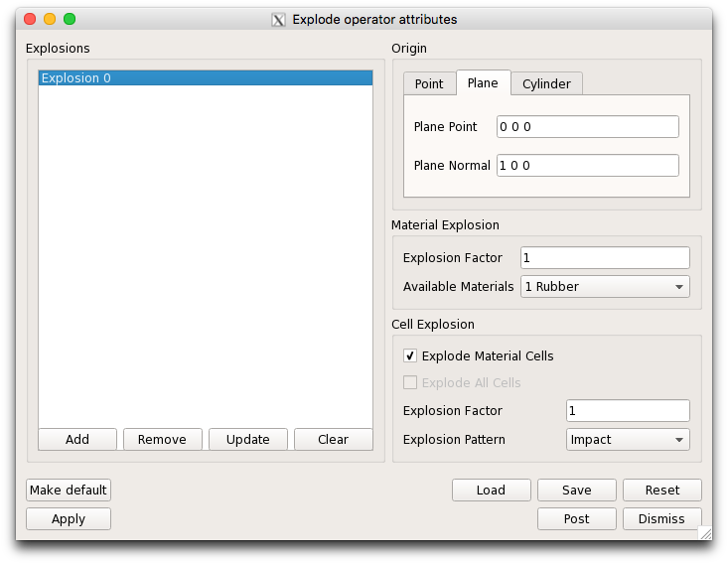Screen dimensions: 728x564
Task: Click the Save button
Action: pyautogui.click(x=577, y=491)
